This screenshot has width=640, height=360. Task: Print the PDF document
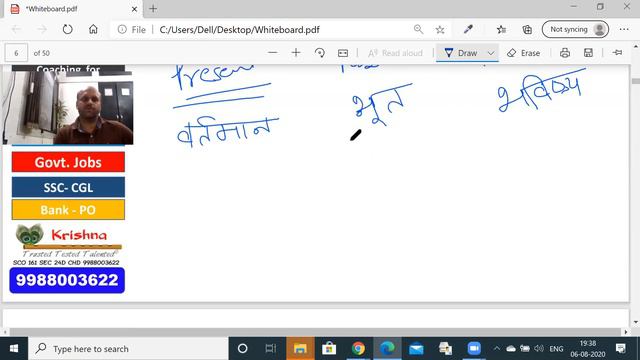coord(565,53)
